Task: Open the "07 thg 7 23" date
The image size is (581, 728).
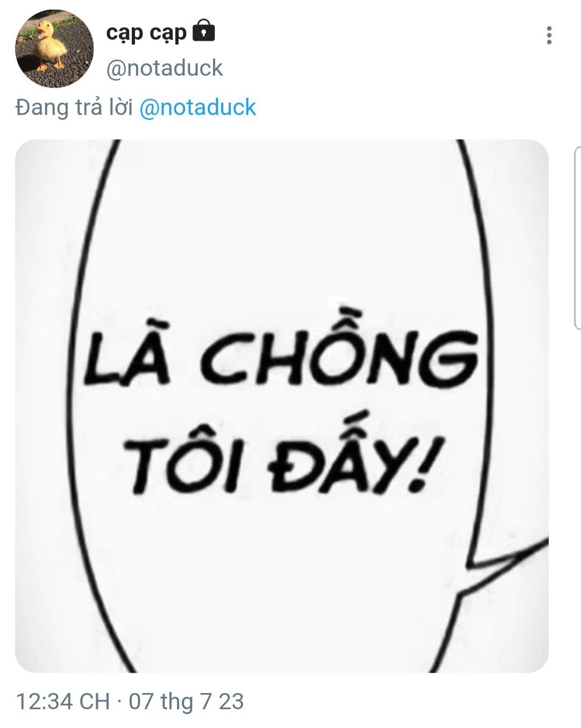Action: 186,702
